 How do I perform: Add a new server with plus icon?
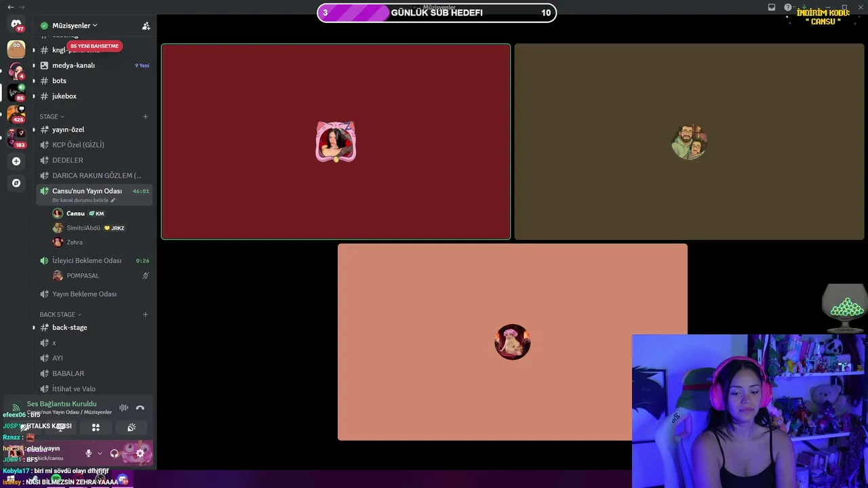coord(16,161)
